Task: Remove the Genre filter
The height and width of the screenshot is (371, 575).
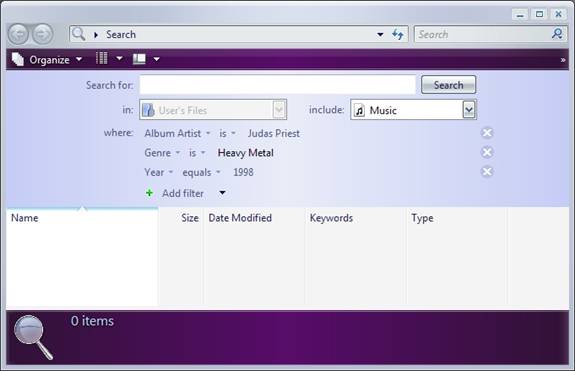Action: point(487,152)
